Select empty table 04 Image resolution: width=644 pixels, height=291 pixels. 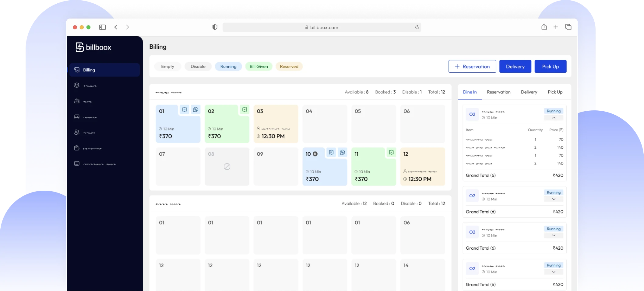(325, 124)
